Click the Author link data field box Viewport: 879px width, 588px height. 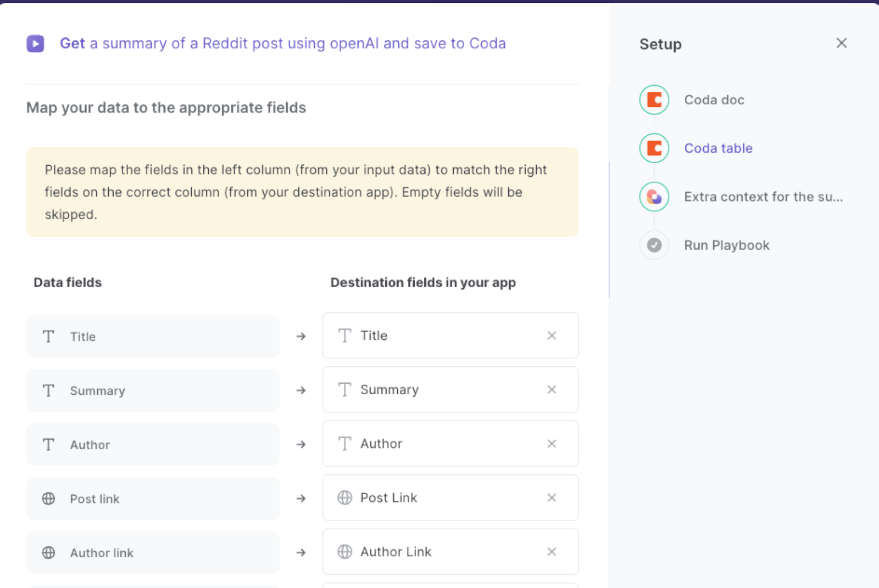point(153,553)
